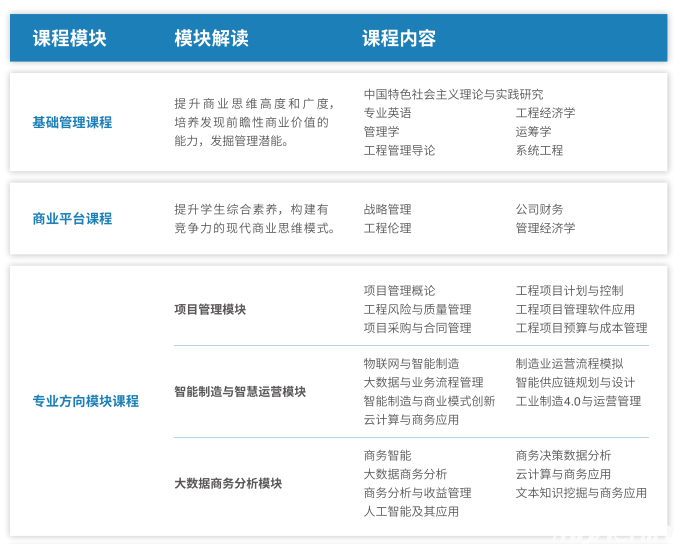Select the 工程风险与质量管理 course
The width and height of the screenshot is (688, 544).
417,309
